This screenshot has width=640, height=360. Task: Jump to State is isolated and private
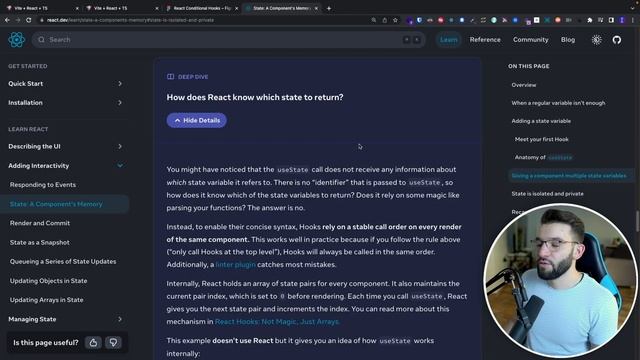[x=547, y=193]
